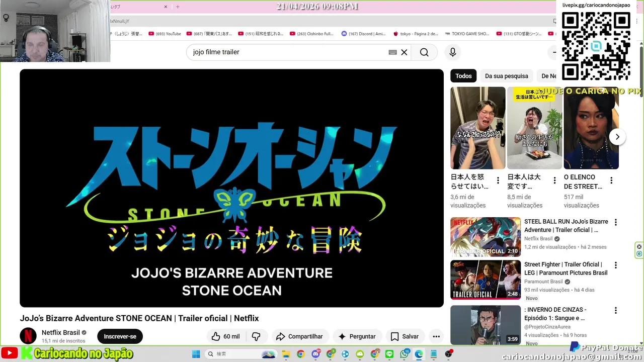The width and height of the screenshot is (644, 362).
Task: Open the (693) YouTube bookmark
Action: 165,34
